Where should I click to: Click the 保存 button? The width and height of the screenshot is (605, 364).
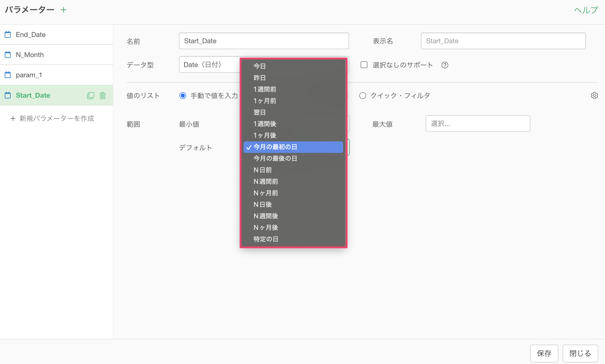pyautogui.click(x=544, y=353)
